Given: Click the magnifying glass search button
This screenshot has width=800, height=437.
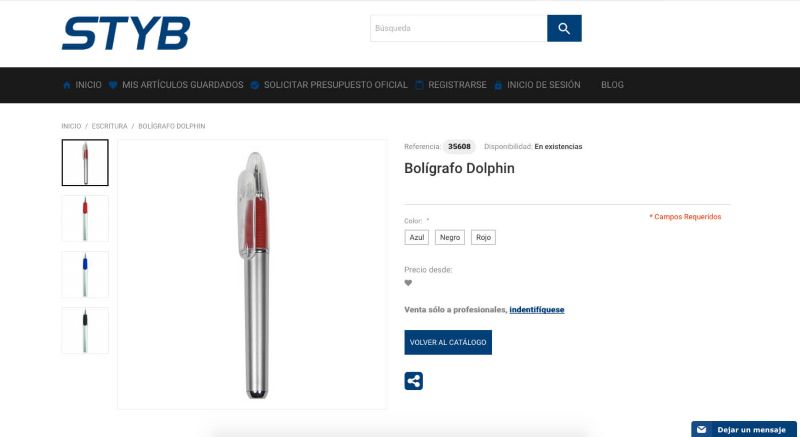Looking at the screenshot, I should (x=564, y=29).
